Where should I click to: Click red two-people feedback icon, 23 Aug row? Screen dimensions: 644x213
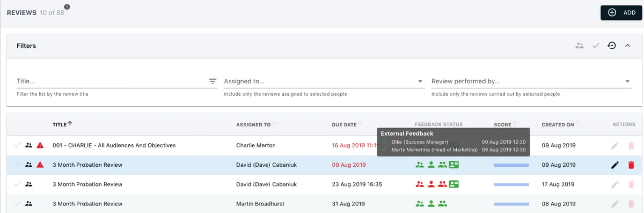point(420,184)
